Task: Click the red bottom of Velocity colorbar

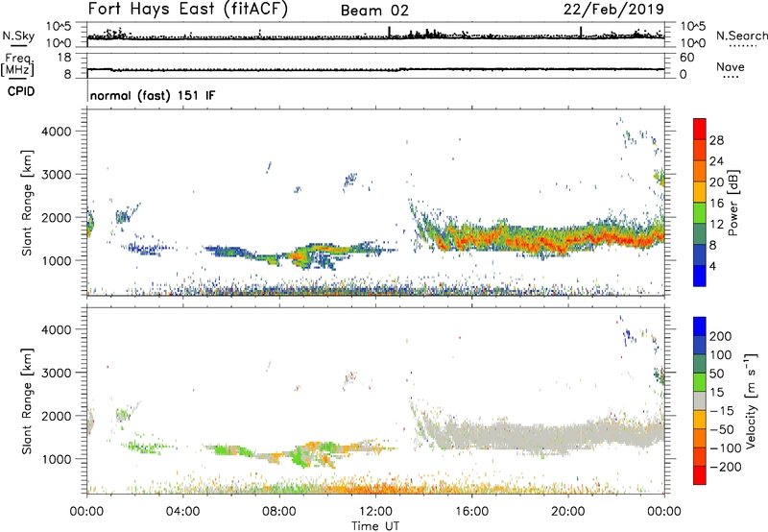Action: click(x=700, y=475)
